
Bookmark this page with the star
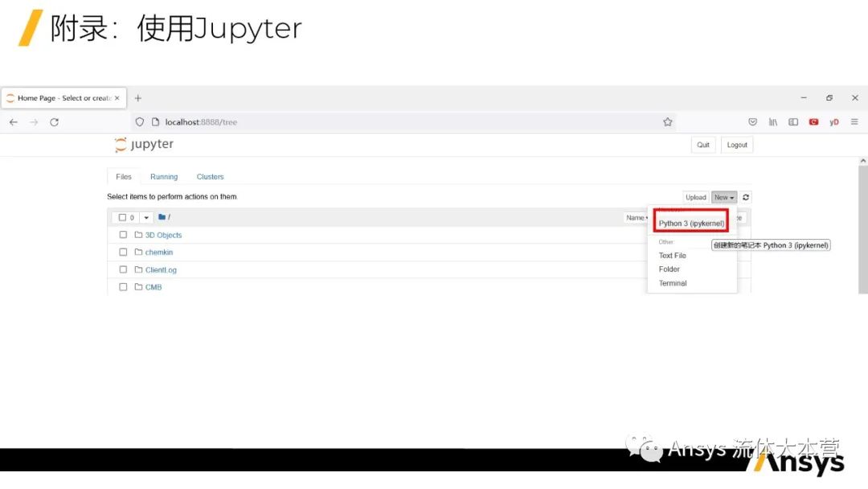tap(668, 121)
